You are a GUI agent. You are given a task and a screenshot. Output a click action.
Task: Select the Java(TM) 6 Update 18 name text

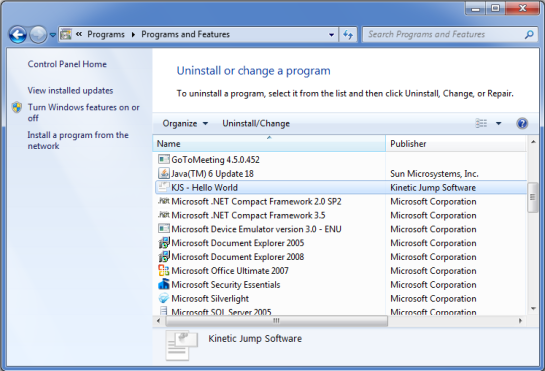tap(212, 174)
